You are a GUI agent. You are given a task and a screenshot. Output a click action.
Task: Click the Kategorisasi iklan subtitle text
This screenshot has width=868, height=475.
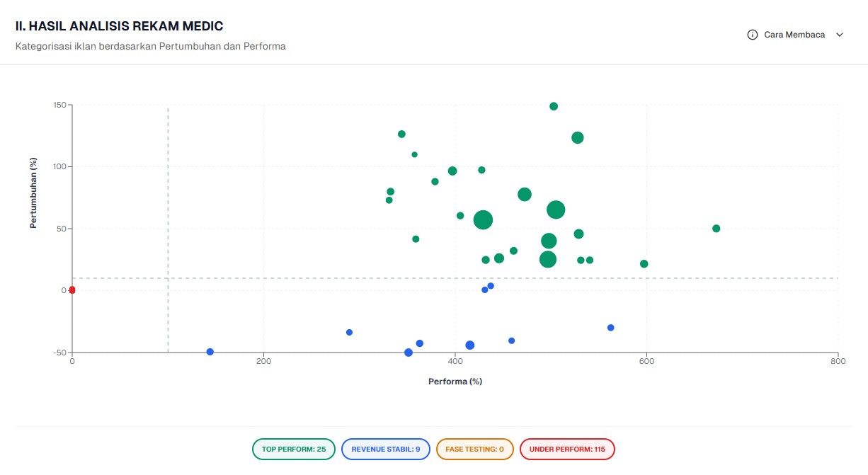click(x=150, y=46)
